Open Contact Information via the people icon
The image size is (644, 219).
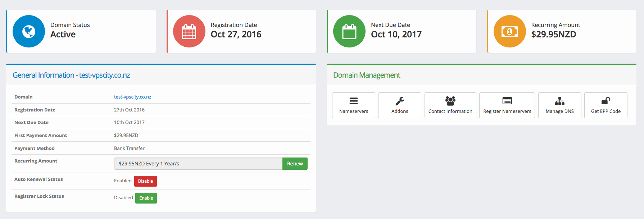pyautogui.click(x=450, y=101)
